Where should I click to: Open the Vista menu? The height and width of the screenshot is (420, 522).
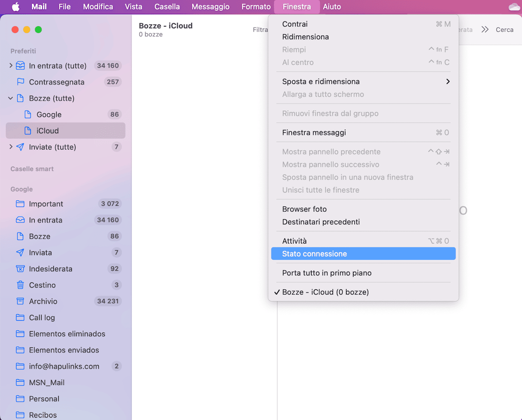134,7
